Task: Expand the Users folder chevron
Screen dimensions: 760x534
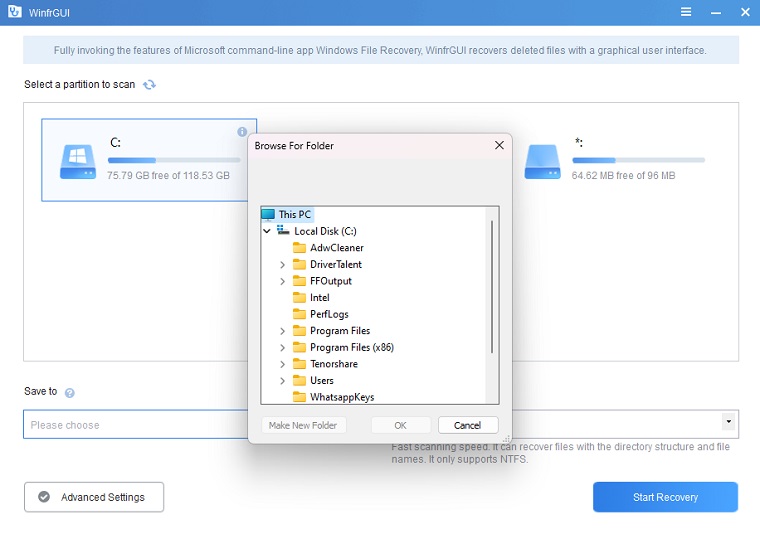Action: tap(283, 381)
